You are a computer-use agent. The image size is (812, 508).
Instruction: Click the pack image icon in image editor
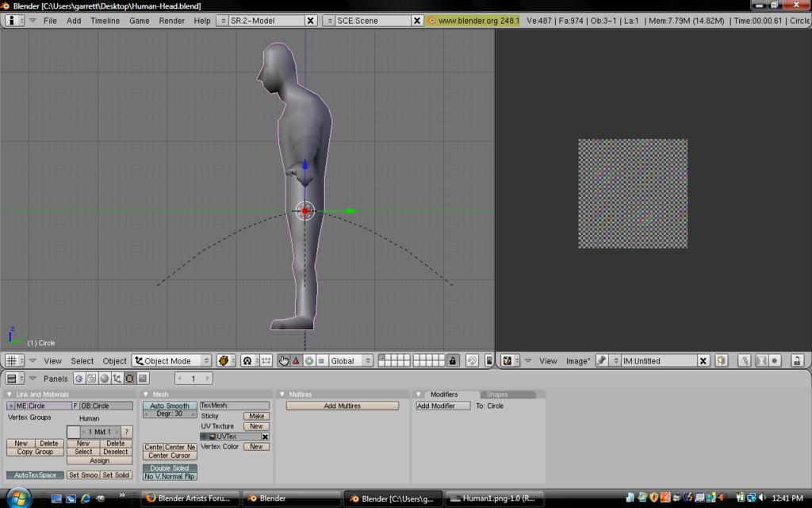click(721, 361)
